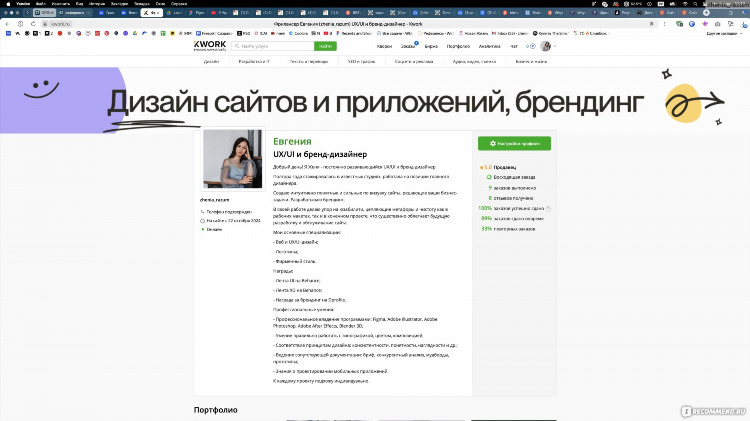This screenshot has height=421, width=750.
Task: Open a new tab with the plus icon
Action: click(706, 12)
